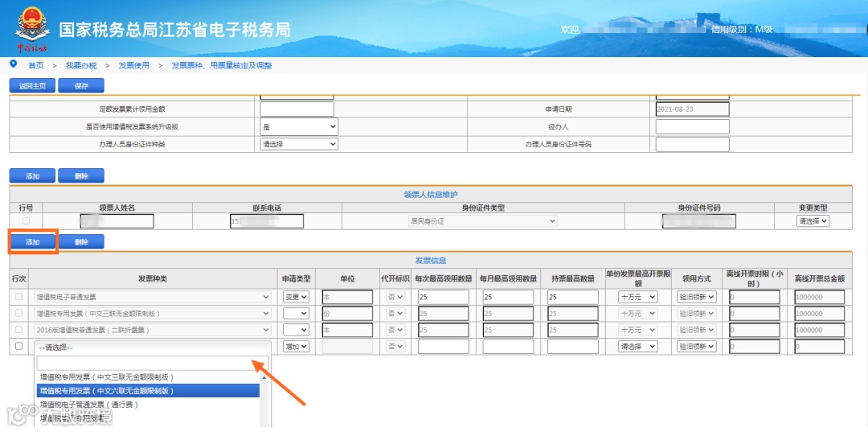Click 每次最高领用数量 field in new 增加 row
Image resolution: width=868 pixels, height=432 pixels.
click(x=444, y=347)
